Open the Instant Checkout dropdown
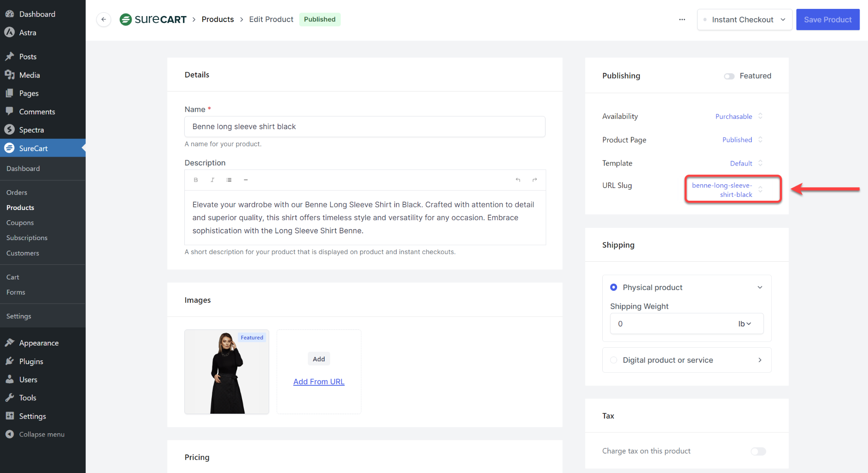 [744, 19]
